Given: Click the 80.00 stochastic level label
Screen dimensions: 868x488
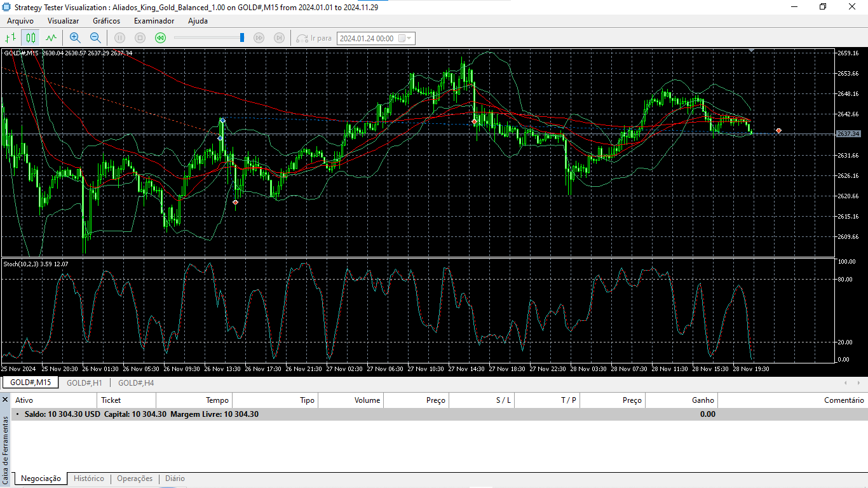Looking at the screenshot, I should pyautogui.click(x=846, y=279).
